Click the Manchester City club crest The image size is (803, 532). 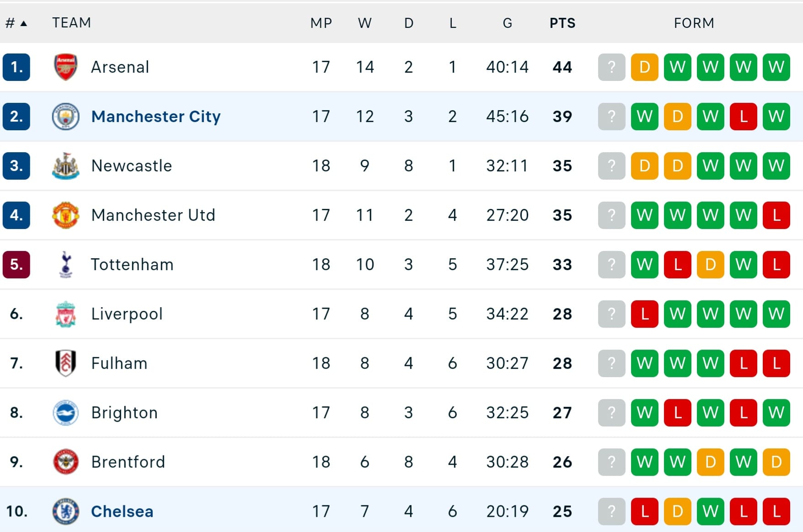pos(66,117)
